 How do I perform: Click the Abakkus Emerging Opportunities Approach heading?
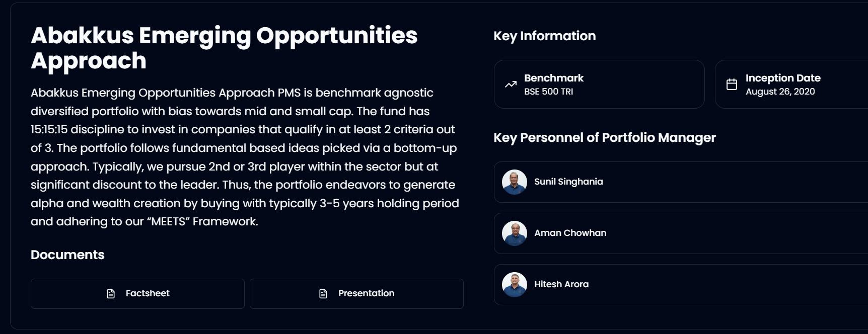(224, 48)
